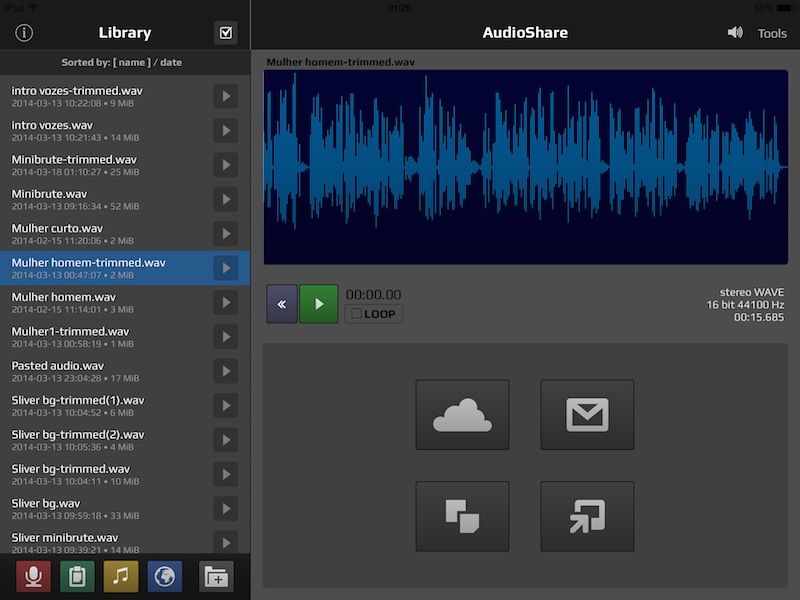Viewport: 800px width, 600px height.
Task: Play Mulher1-trimmed.wav preview arrow
Action: coord(226,337)
